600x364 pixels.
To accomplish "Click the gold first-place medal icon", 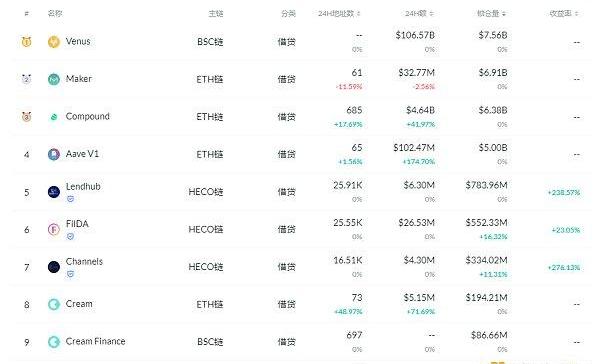I will click(26, 41).
